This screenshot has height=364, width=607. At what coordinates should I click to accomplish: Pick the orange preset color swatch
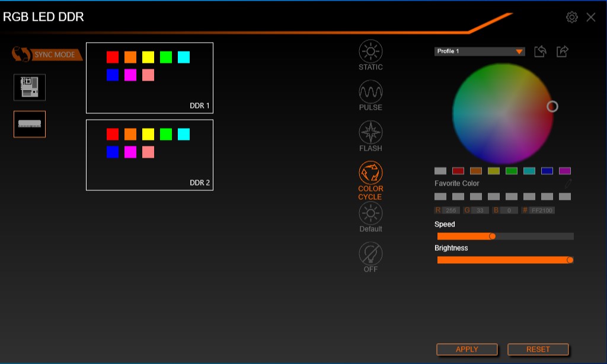pos(476,171)
